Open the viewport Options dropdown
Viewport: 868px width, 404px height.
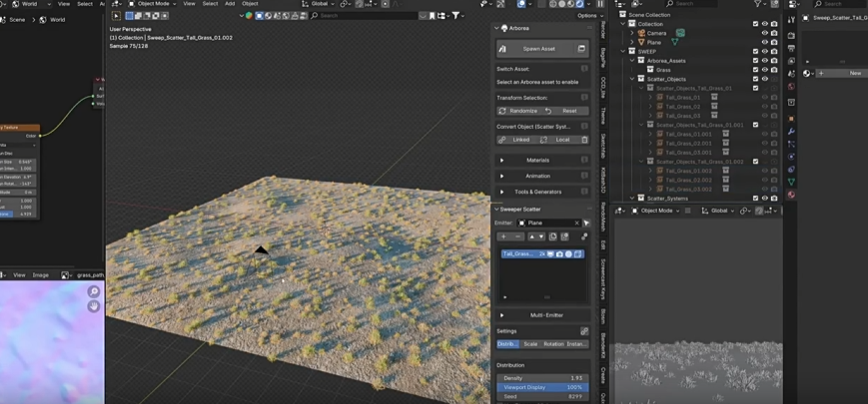tap(586, 16)
